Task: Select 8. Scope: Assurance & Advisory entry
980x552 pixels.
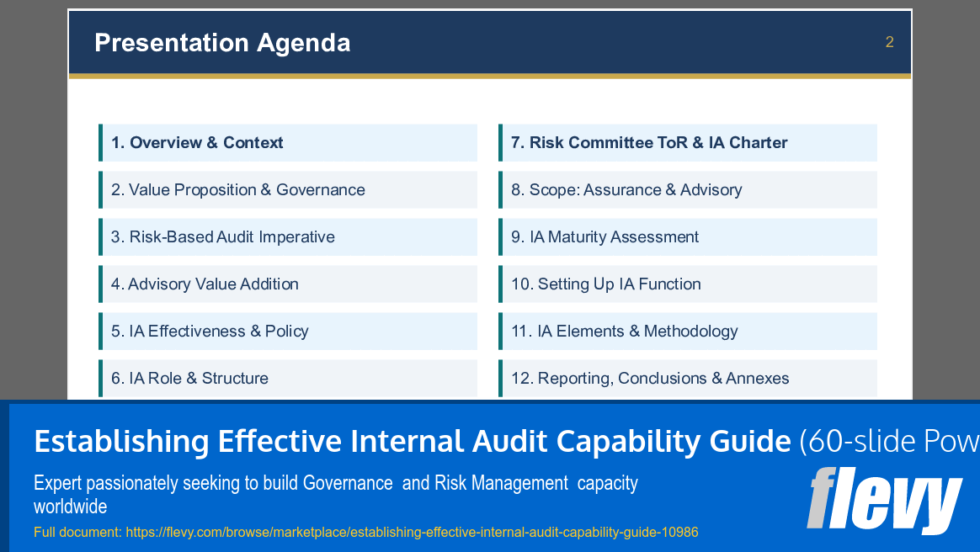Action: [688, 189]
